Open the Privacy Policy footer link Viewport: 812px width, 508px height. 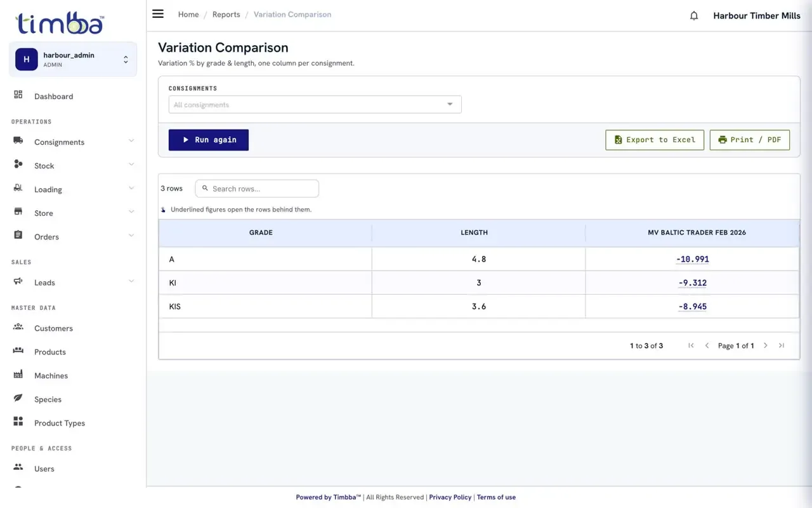(x=450, y=497)
